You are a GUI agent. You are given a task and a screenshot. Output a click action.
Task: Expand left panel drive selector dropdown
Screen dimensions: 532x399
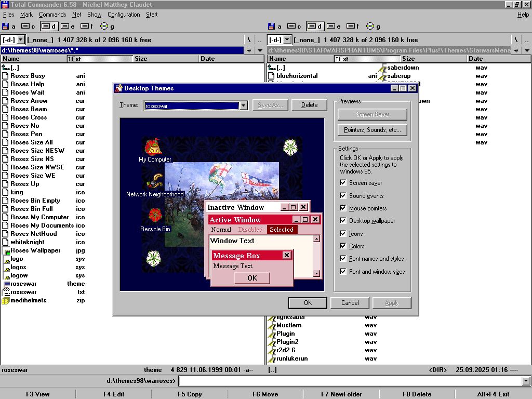pos(20,40)
